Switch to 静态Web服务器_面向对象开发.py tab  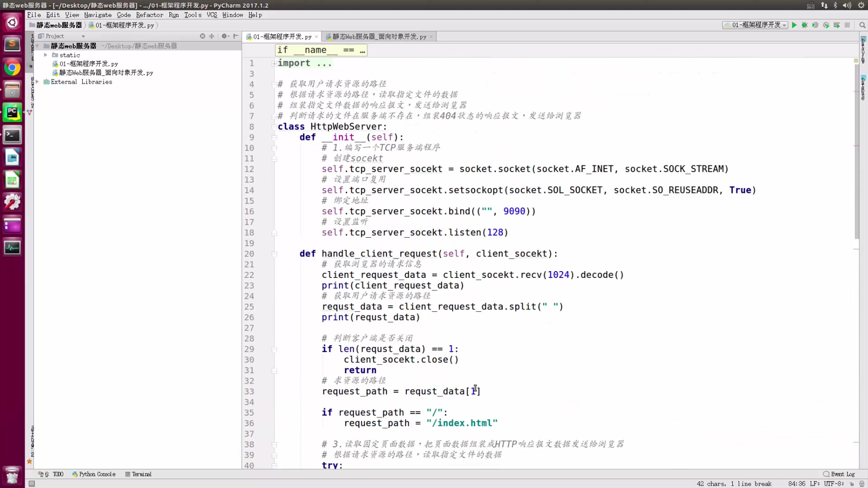point(379,37)
